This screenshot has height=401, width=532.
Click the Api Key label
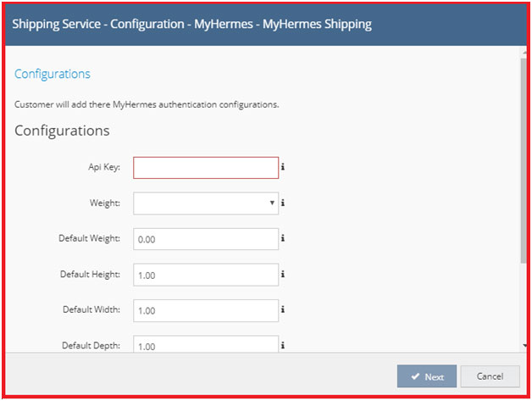[104, 167]
